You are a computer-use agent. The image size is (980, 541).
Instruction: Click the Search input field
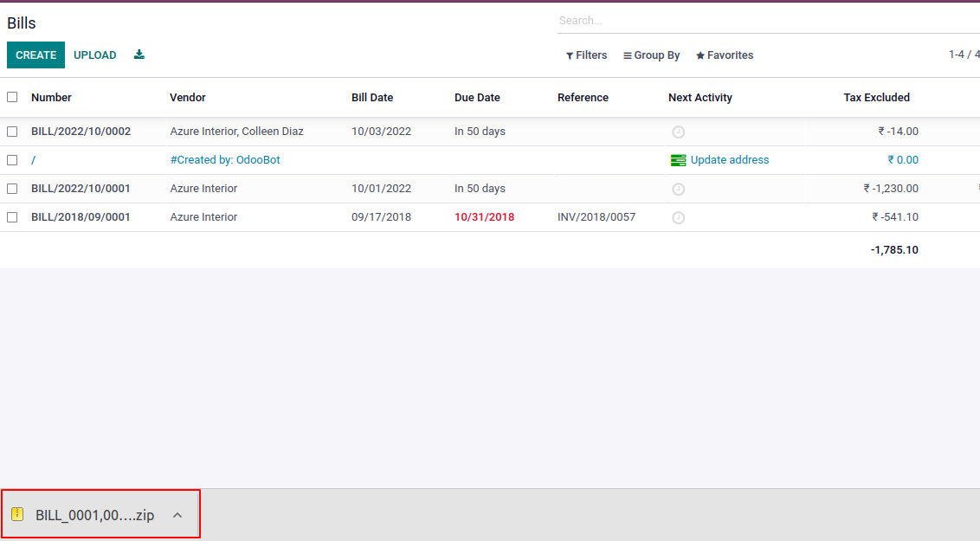click(768, 21)
